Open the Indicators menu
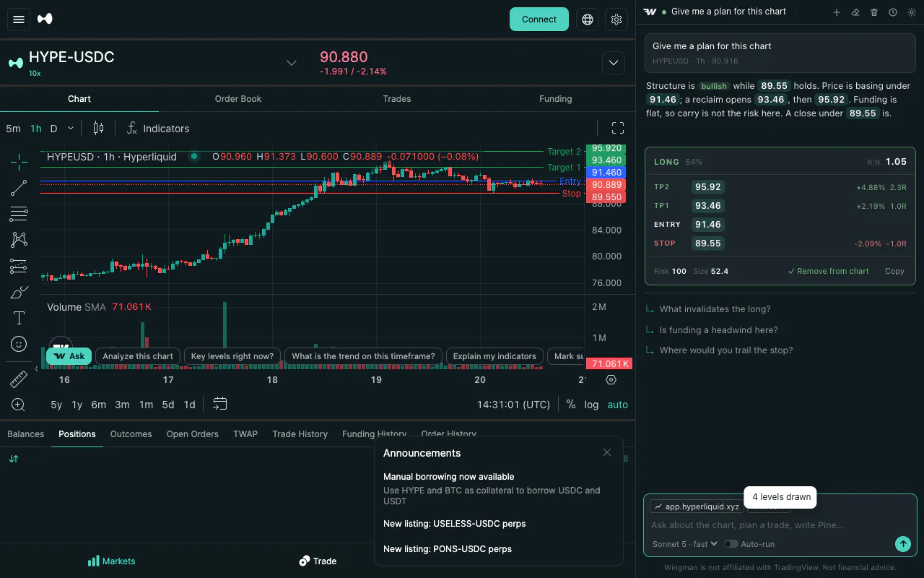 [x=157, y=129]
